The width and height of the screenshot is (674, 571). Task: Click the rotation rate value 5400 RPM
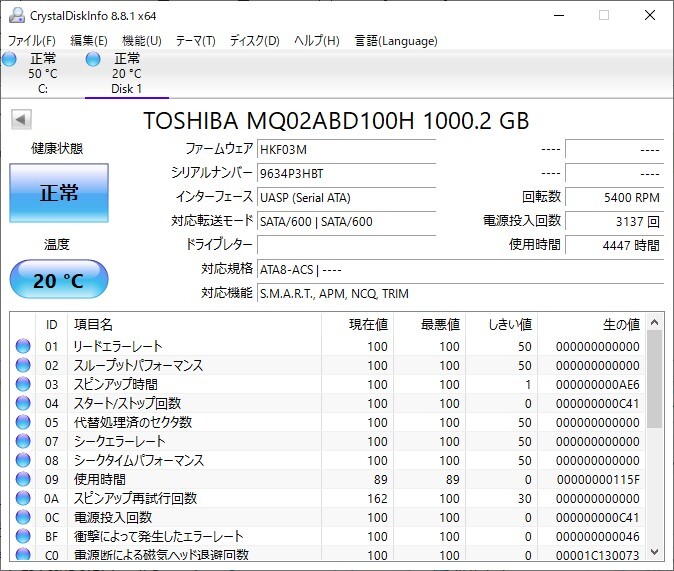pyautogui.click(x=615, y=198)
